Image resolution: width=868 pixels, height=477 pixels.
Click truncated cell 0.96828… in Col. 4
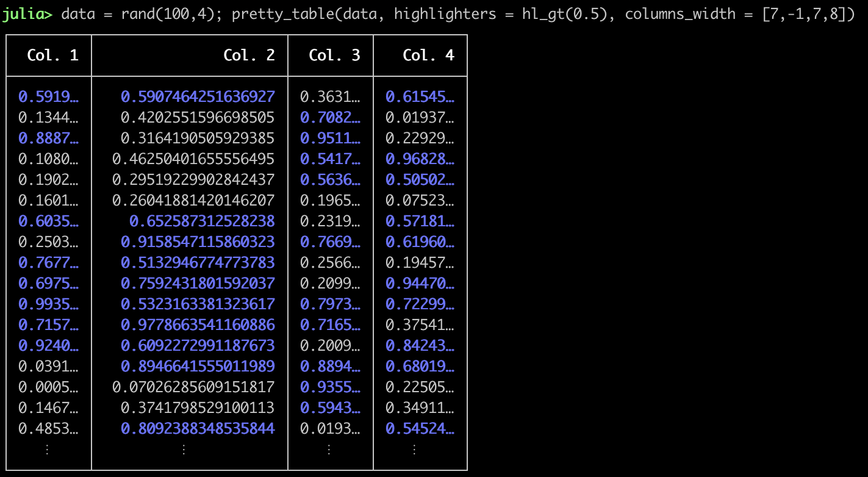[420, 159]
